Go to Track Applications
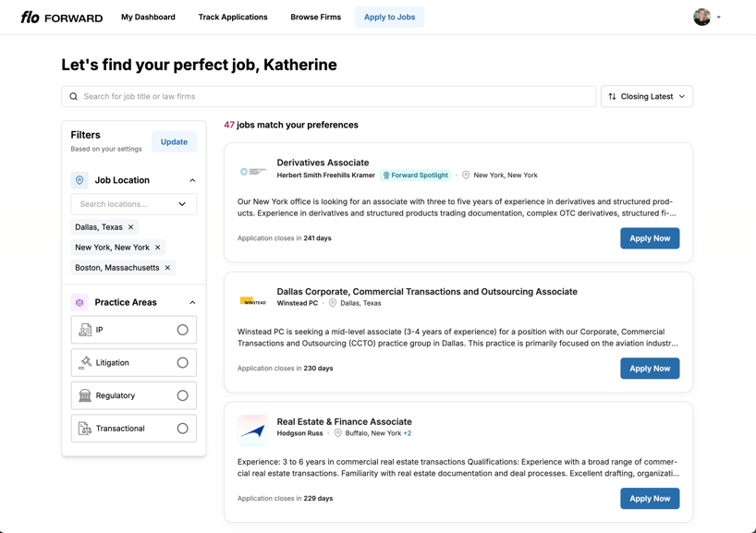This screenshot has width=756, height=533. [233, 17]
